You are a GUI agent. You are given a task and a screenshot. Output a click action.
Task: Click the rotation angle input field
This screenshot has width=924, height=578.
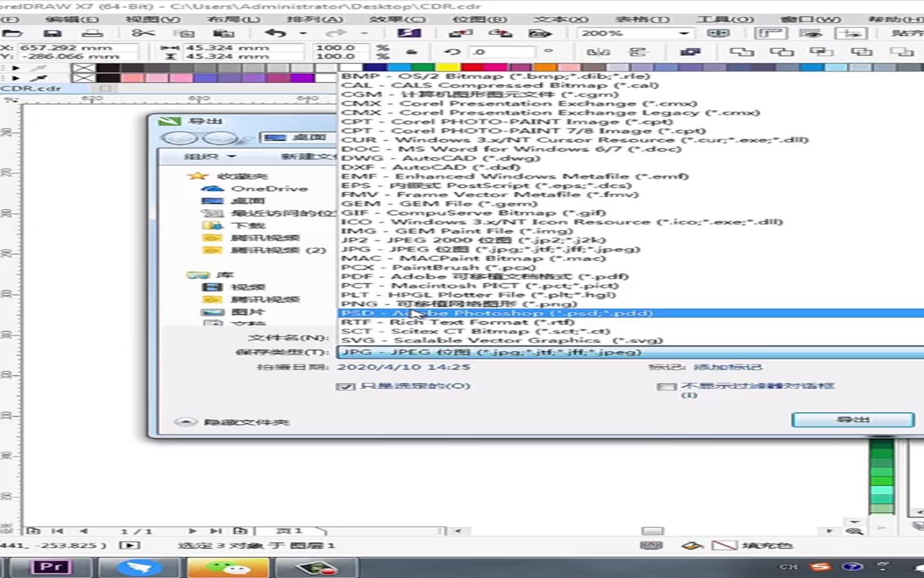click(502, 52)
